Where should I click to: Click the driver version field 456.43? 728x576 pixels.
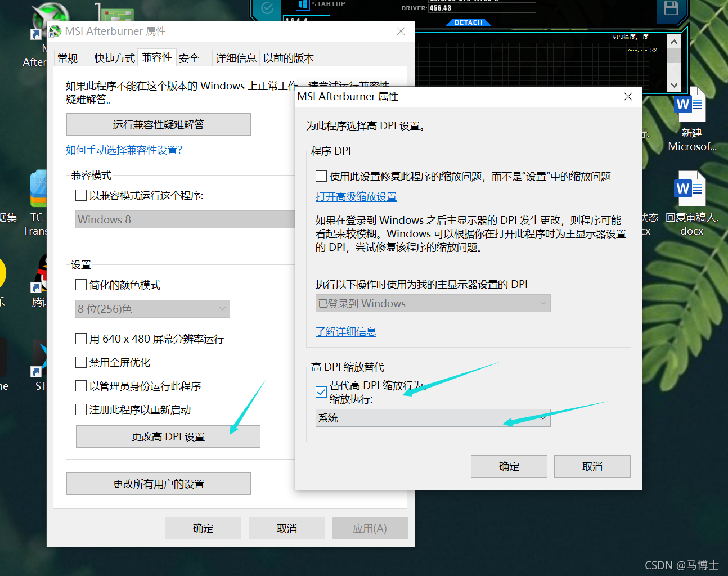(482, 8)
